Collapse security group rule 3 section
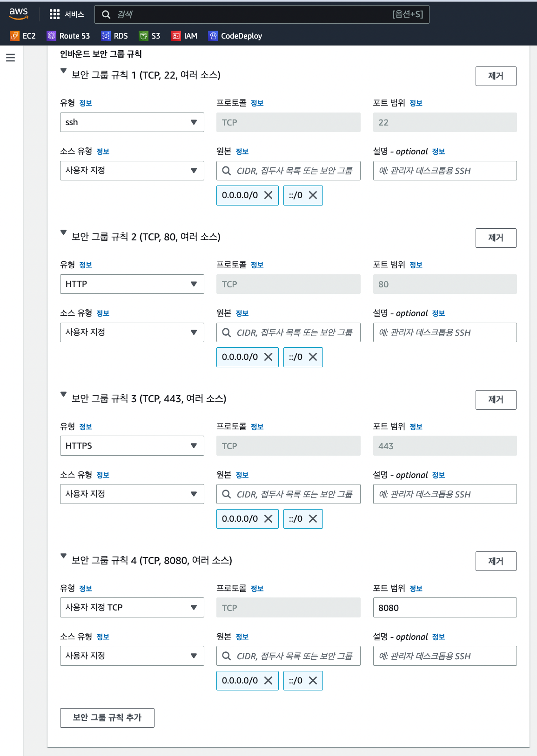The width and height of the screenshot is (537, 756). pos(64,395)
